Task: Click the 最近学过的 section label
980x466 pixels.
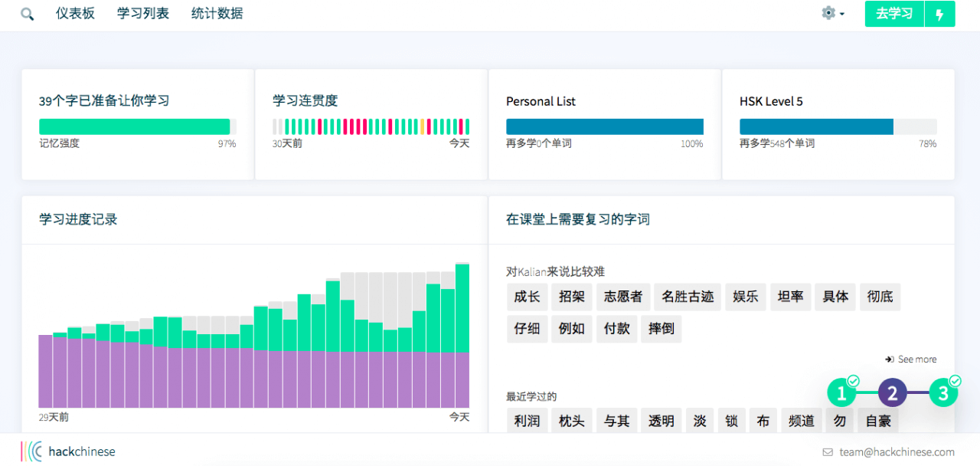Action: point(531,396)
